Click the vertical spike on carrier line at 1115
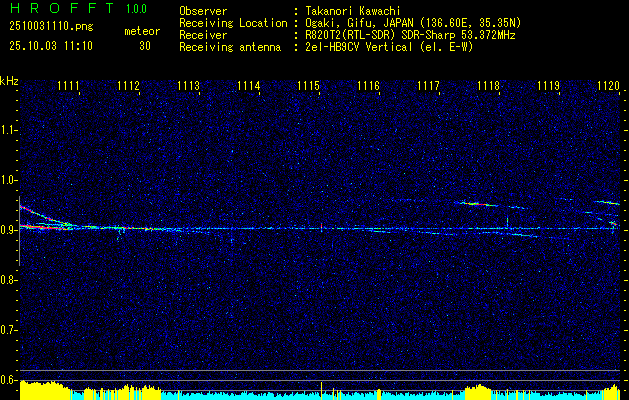Viewport: 629px width, 400px height. point(321,227)
